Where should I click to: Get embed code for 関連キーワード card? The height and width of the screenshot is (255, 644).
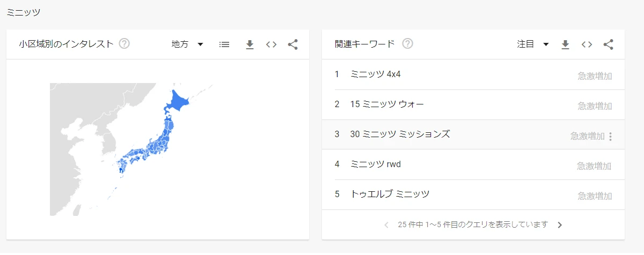point(587,44)
